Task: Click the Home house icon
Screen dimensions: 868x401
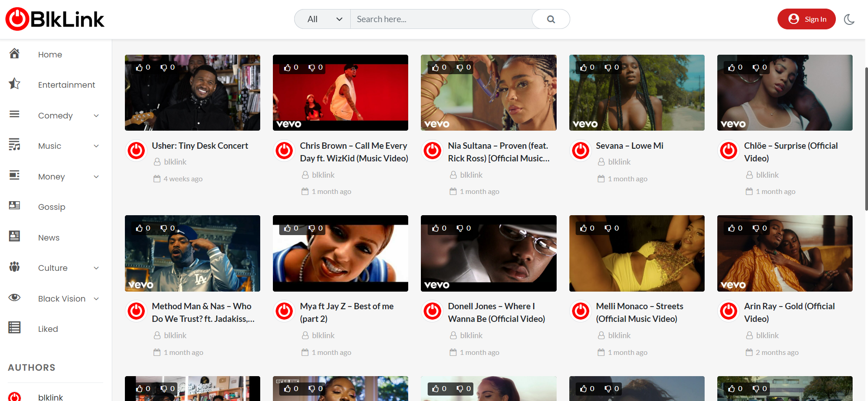Action: tap(14, 54)
